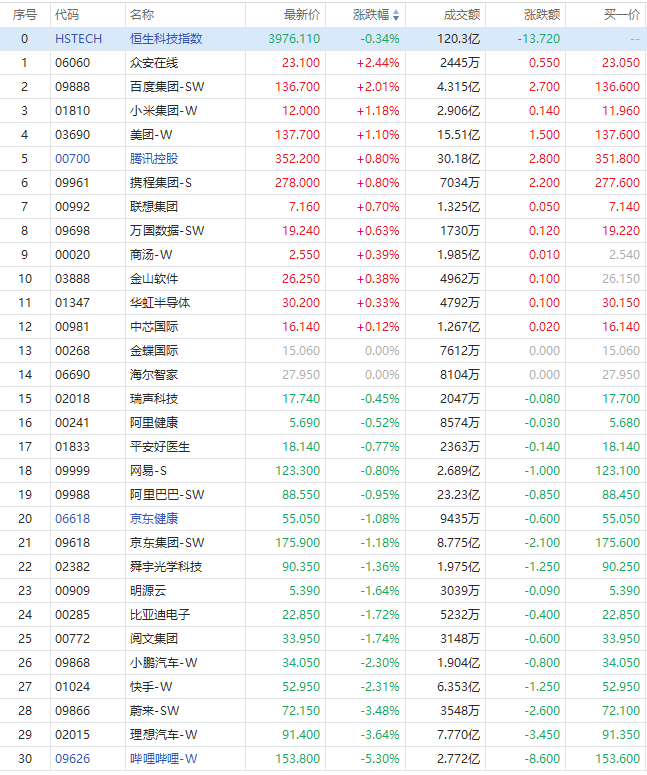Select 网易-S row name

coord(148,471)
